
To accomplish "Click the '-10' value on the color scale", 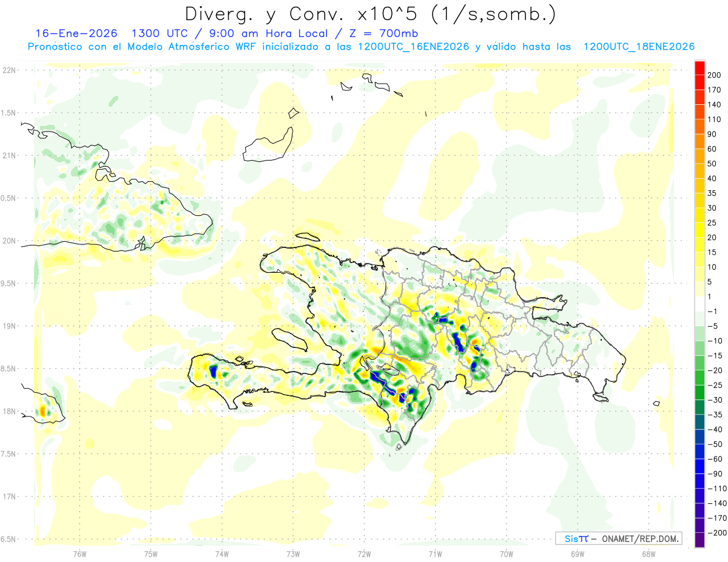I will tap(716, 341).
